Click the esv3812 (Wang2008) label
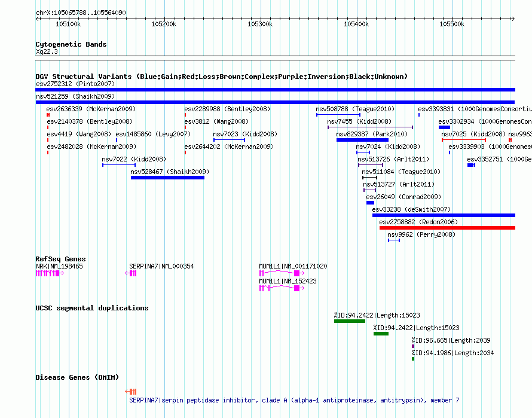532x418 pixels. (x=216, y=121)
